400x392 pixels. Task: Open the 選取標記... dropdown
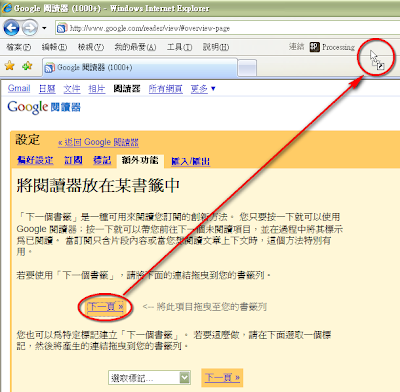(x=149, y=378)
